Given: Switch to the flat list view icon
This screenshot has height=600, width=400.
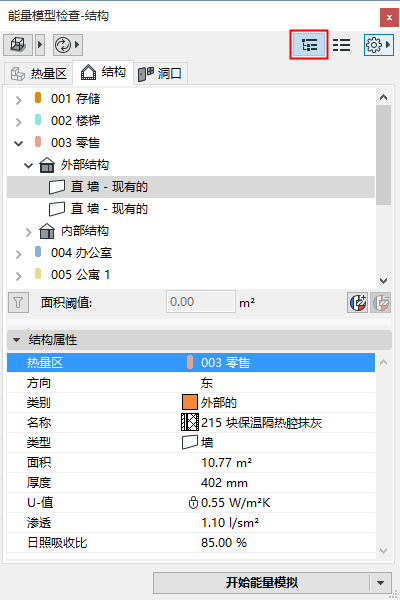Looking at the screenshot, I should [x=341, y=45].
